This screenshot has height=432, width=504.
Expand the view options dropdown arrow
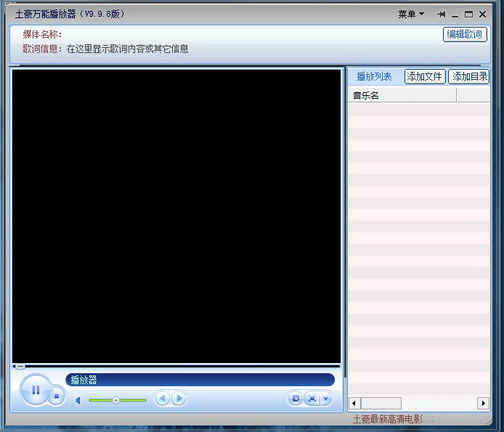326,399
